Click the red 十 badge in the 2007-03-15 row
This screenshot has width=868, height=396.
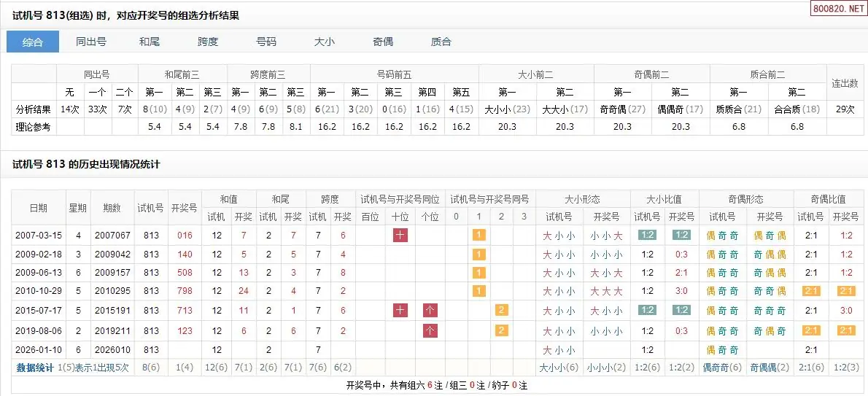coord(400,235)
